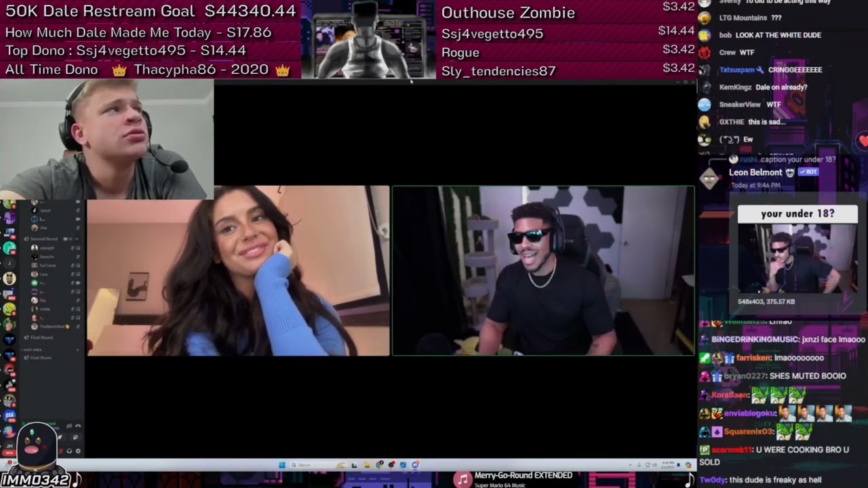
Task: Open teal green server icon in sidebar
Action: point(9,248)
